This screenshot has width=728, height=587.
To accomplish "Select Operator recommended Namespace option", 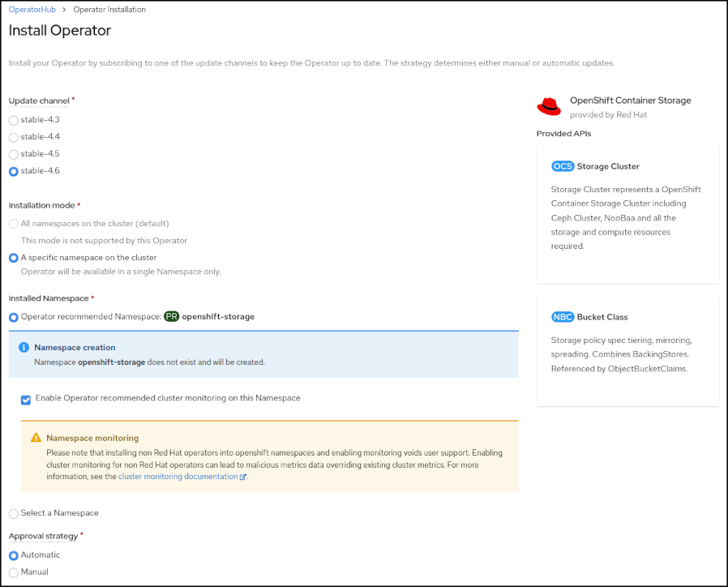I will pyautogui.click(x=14, y=317).
